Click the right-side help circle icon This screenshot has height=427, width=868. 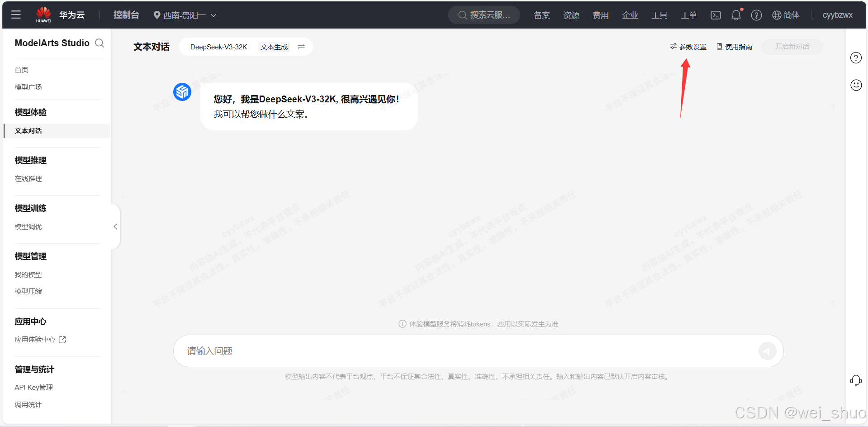point(856,58)
